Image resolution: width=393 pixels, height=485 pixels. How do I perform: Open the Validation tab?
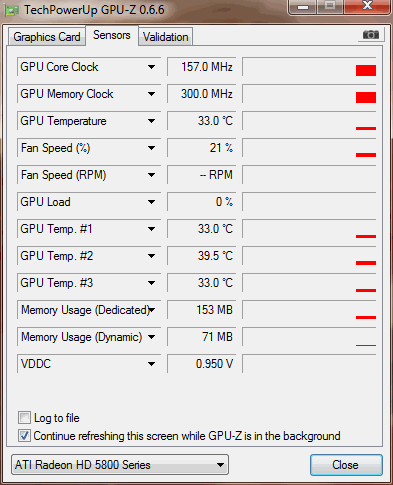point(166,37)
